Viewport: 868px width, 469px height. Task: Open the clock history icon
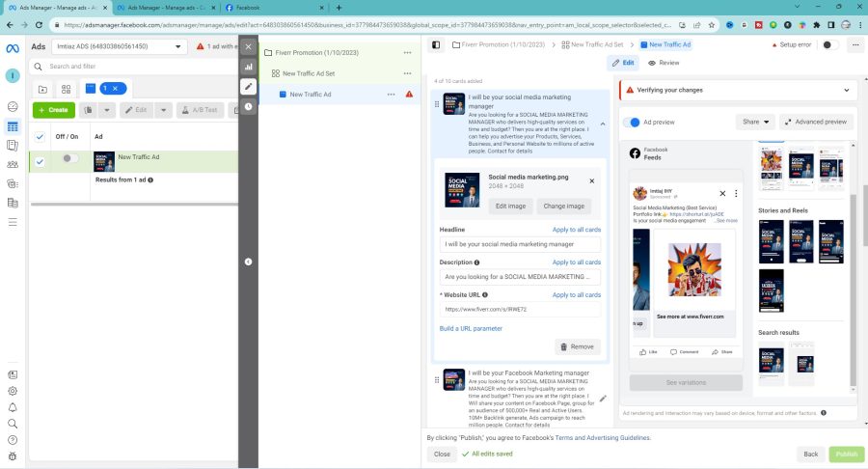[248, 106]
